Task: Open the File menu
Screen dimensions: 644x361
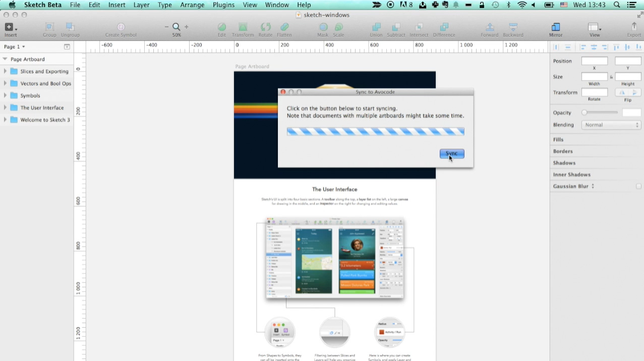Action: [75, 5]
